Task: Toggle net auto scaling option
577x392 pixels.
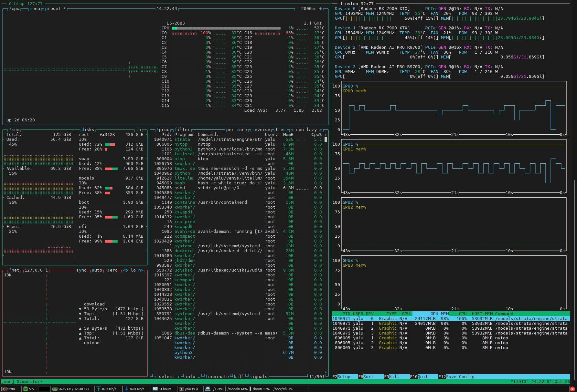Action: pyautogui.click(x=97, y=270)
